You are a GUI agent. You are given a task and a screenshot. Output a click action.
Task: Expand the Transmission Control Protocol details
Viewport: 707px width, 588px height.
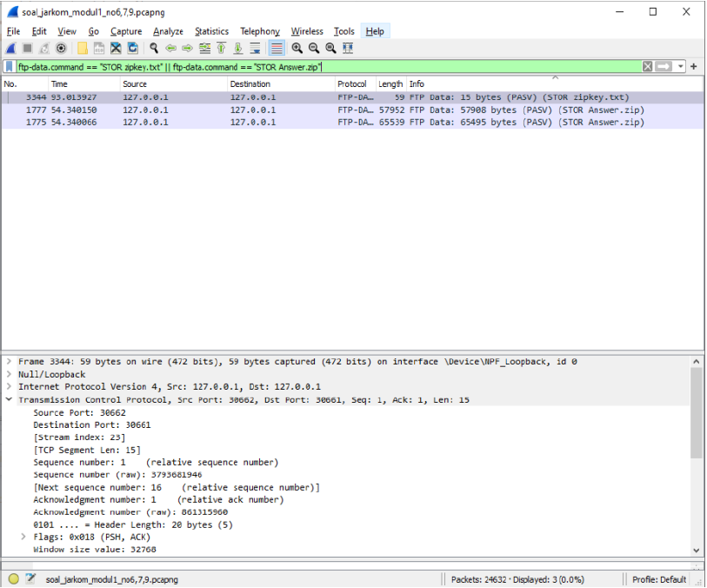9,399
